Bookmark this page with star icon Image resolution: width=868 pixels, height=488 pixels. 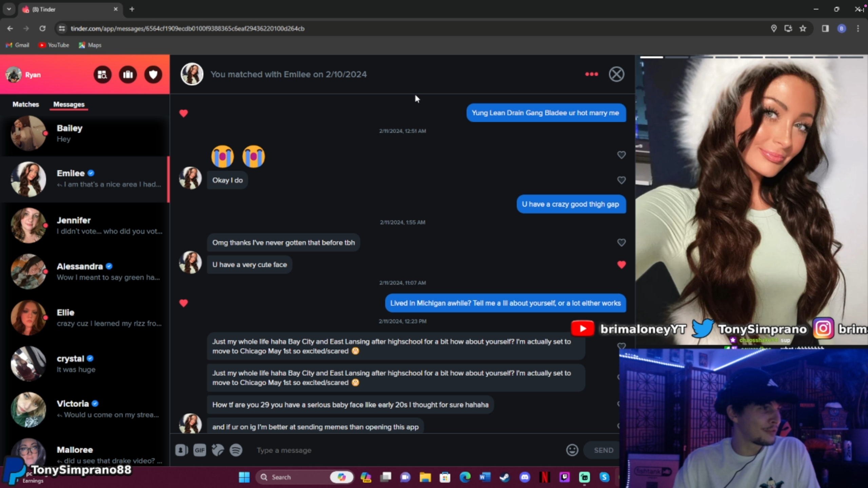pos(803,28)
